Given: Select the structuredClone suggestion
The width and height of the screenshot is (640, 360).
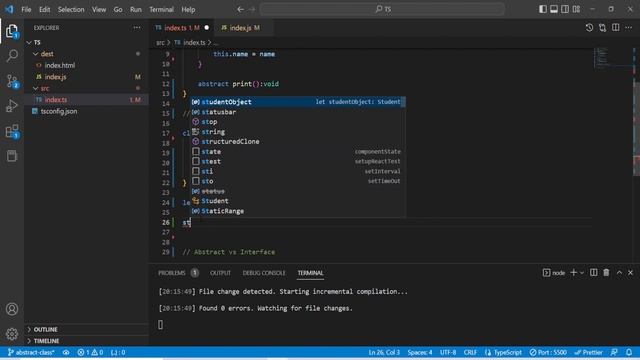Looking at the screenshot, I should 298,142.
